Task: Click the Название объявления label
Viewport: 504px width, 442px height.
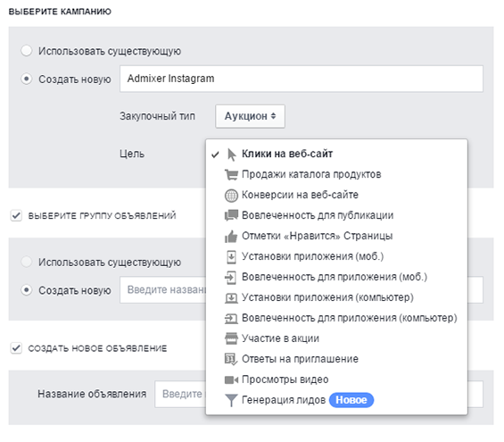Action: pos(92,394)
